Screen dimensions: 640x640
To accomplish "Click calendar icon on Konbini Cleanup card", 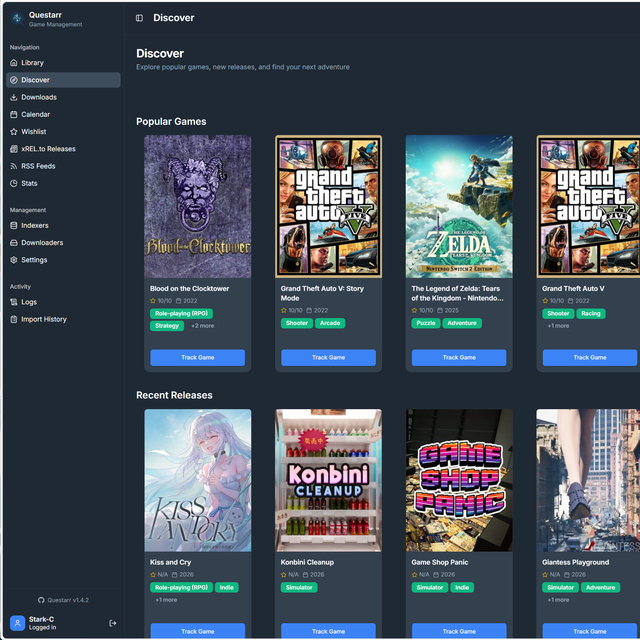I will pos(305,575).
